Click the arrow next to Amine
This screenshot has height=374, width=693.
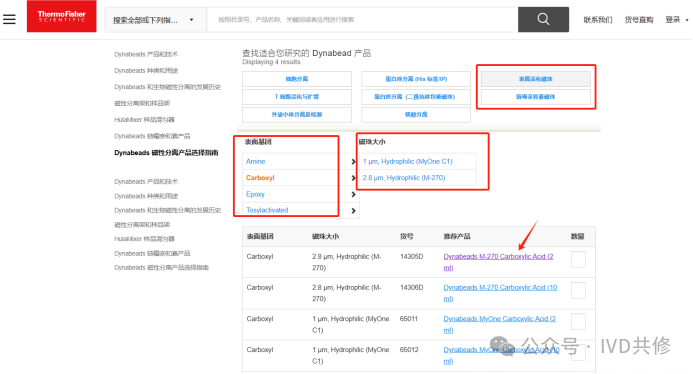[353, 161]
